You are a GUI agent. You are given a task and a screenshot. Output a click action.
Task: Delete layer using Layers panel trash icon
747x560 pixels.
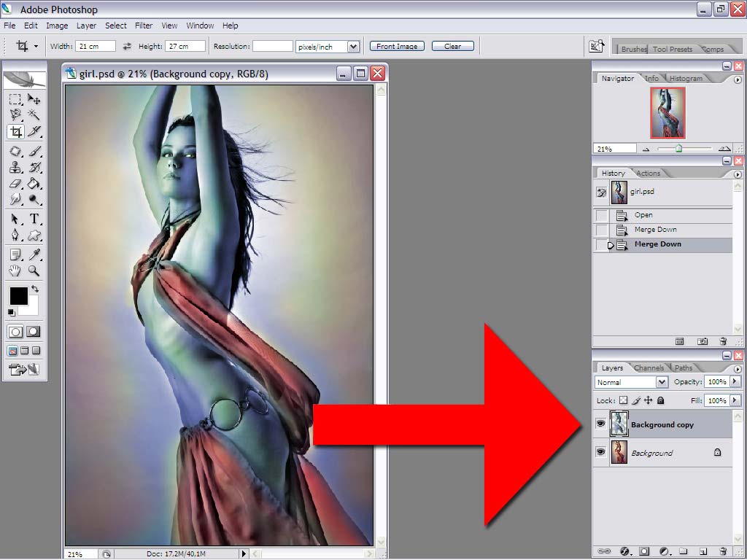coord(723,551)
